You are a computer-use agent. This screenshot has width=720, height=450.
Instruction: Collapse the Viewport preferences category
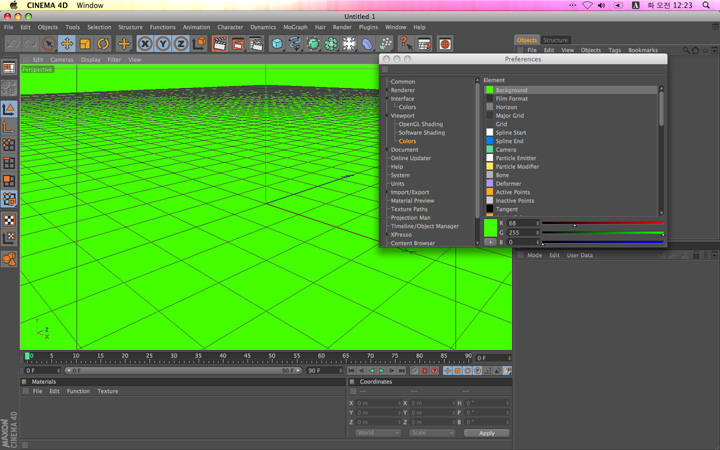pos(387,115)
